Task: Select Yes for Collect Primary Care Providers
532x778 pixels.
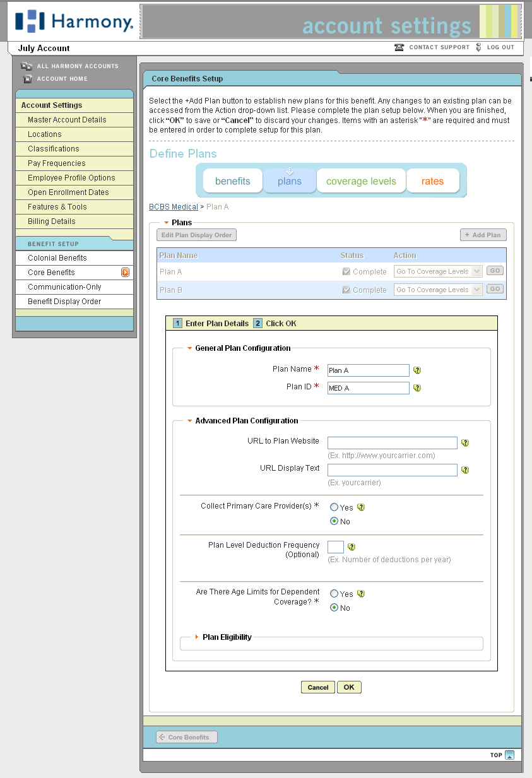Action: point(334,507)
